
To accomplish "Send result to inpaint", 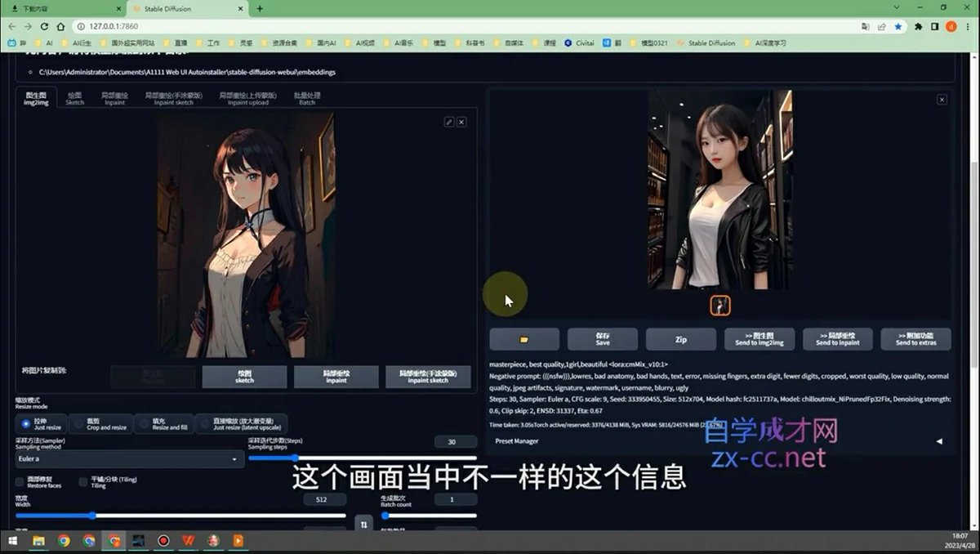I will (x=838, y=339).
